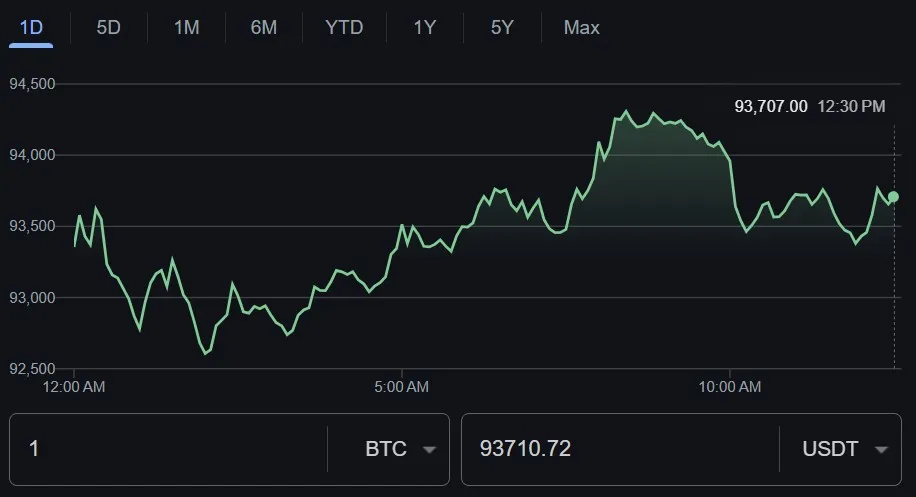916x497 pixels.
Task: Open the 6M chart view
Action: (264, 27)
